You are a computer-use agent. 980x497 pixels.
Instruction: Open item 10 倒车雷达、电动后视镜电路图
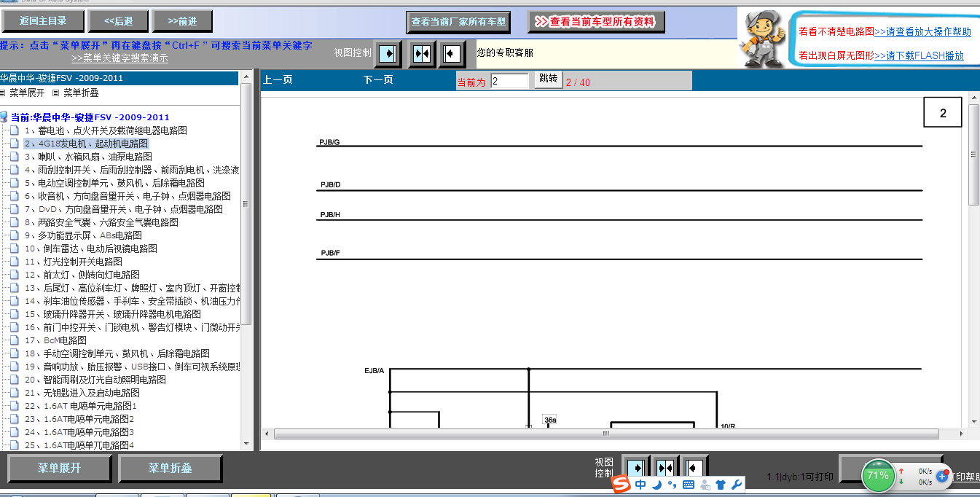click(90, 248)
